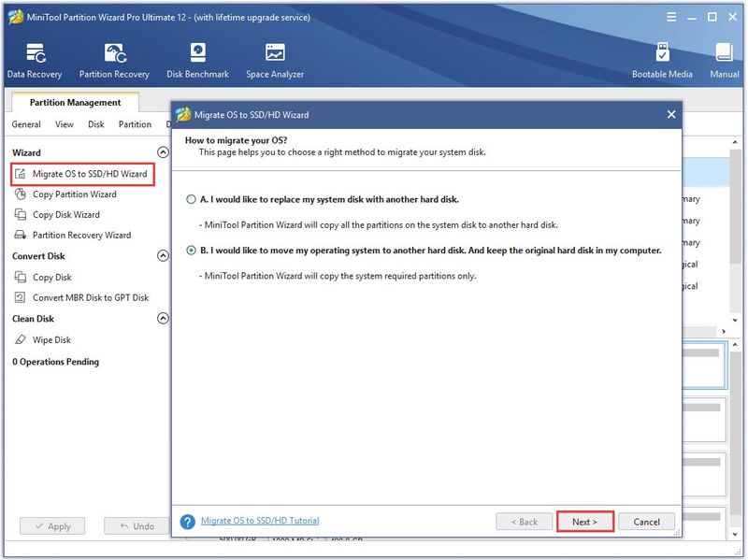Open the Partition menu
Viewport: 748px width, 560px height.
tap(135, 124)
